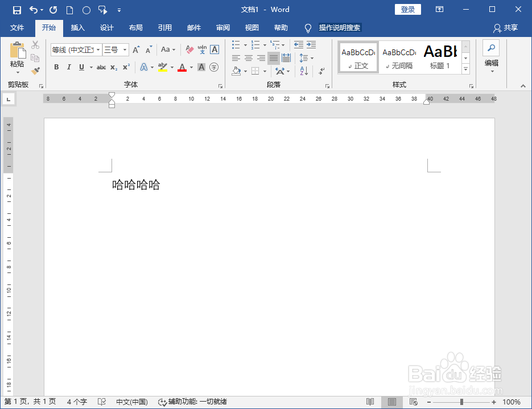Click the Save icon
This screenshot has height=409, width=532.
(17, 10)
